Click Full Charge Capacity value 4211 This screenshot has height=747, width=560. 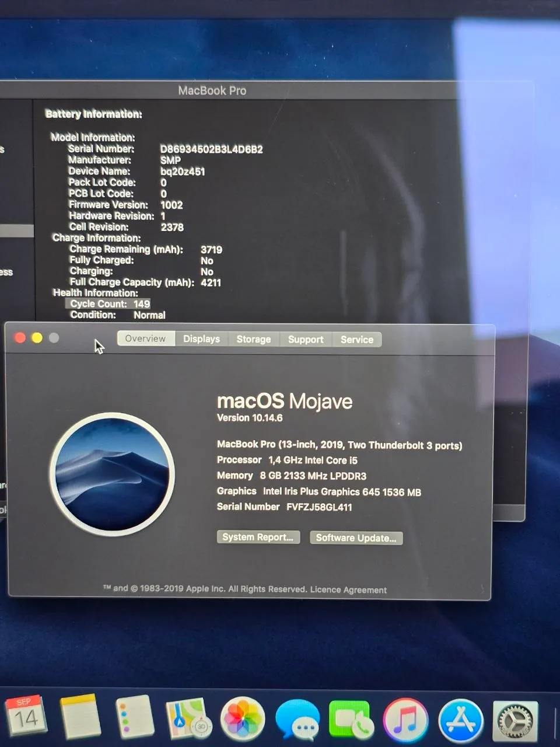tap(211, 283)
